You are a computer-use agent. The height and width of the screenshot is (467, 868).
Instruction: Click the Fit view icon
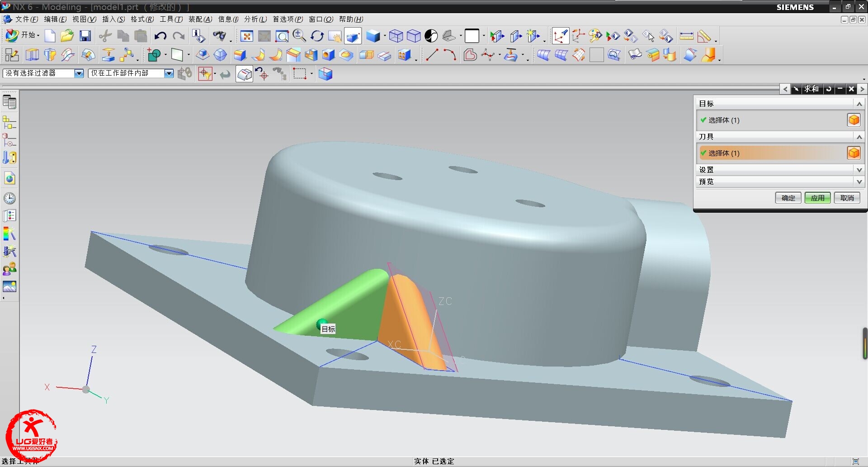247,36
